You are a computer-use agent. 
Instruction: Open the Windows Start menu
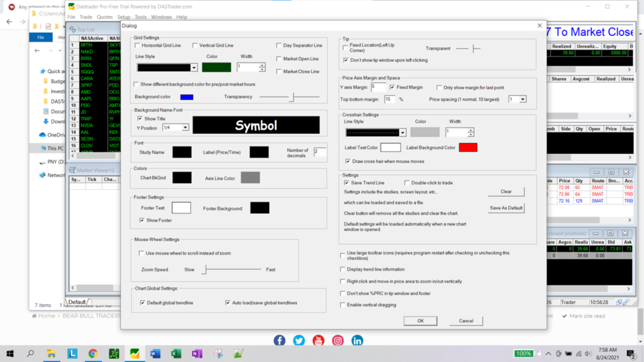(x=10, y=354)
